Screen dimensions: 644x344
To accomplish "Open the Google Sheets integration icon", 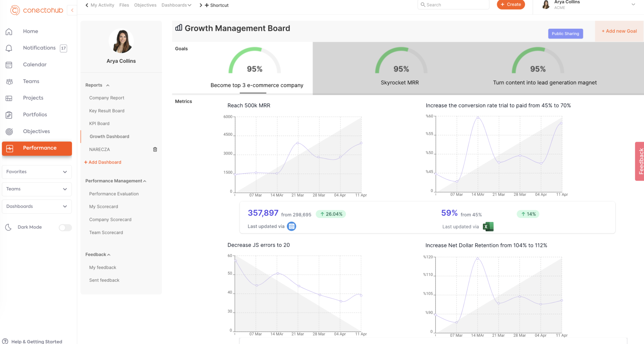I will pyautogui.click(x=291, y=226).
